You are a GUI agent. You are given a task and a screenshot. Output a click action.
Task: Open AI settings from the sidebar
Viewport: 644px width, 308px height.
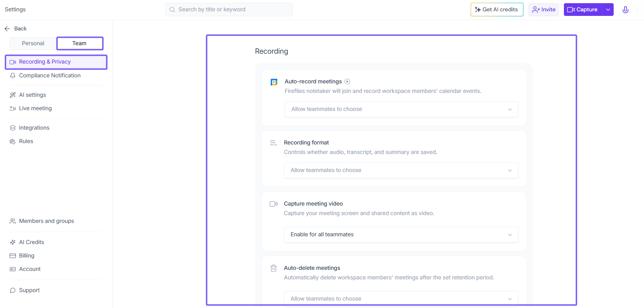pos(32,95)
